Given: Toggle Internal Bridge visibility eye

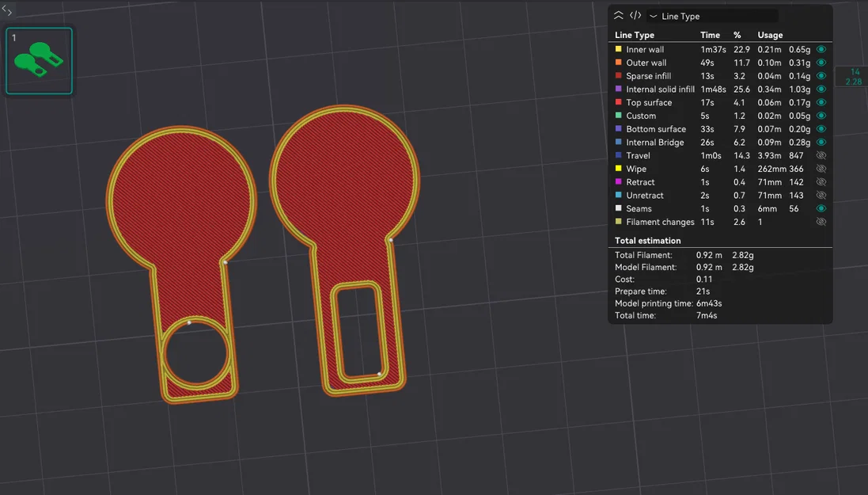Looking at the screenshot, I should [821, 143].
